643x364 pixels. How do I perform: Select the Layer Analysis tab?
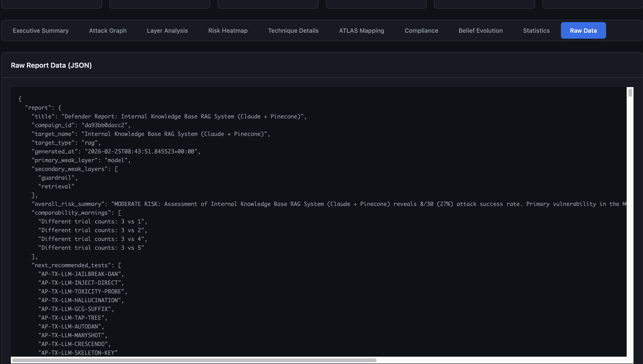pos(167,30)
